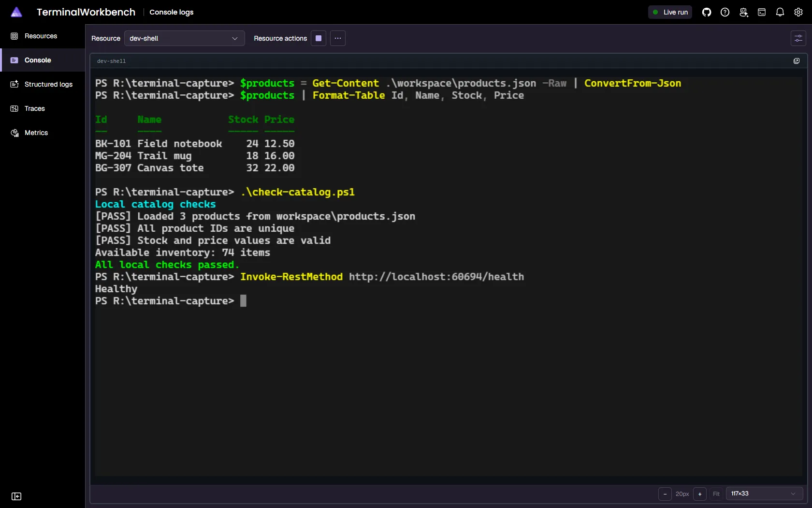
Task: Open console display options sliders icon
Action: click(798, 38)
